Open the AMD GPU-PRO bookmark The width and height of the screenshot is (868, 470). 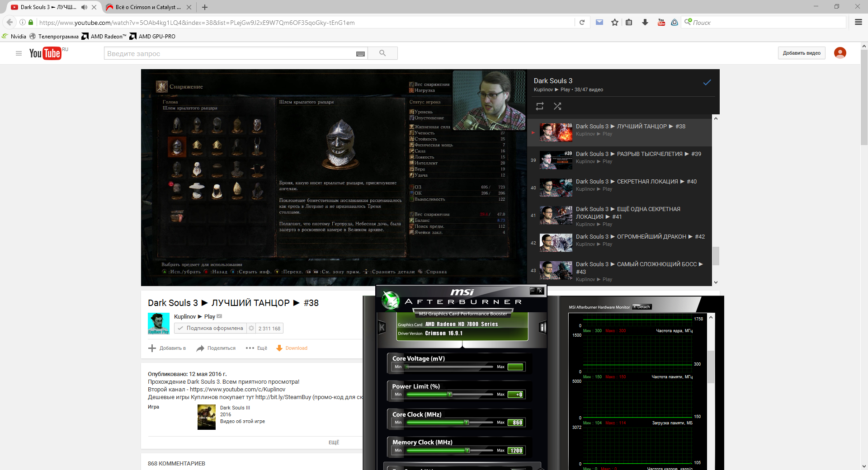click(152, 36)
